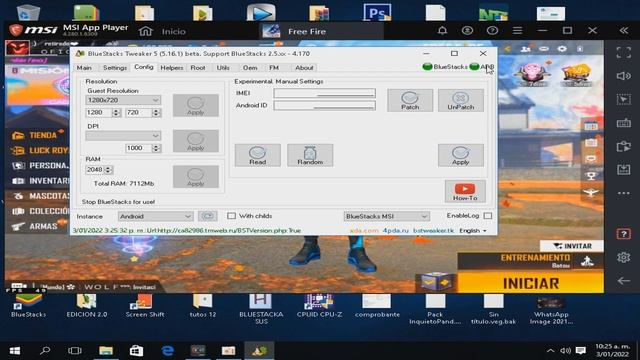640x360 pixels.
Task: Click the Read button
Action: pos(258,155)
